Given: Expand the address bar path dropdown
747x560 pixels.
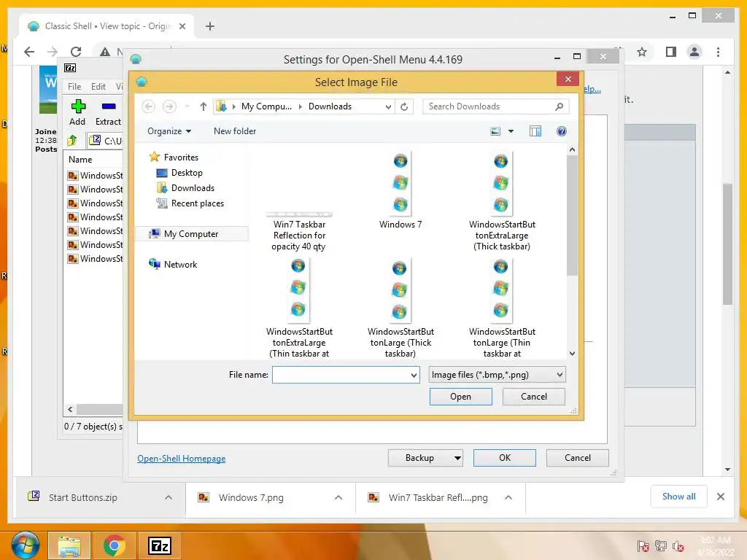Looking at the screenshot, I should click(x=388, y=106).
